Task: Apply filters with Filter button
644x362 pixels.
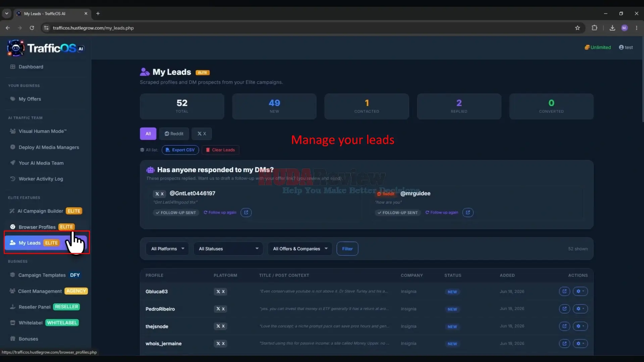Action: click(347, 249)
